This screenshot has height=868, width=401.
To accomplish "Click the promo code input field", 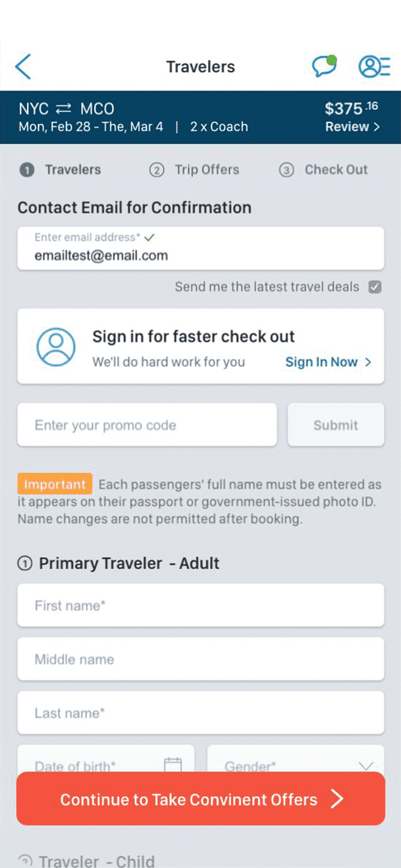I will pyautogui.click(x=148, y=425).
